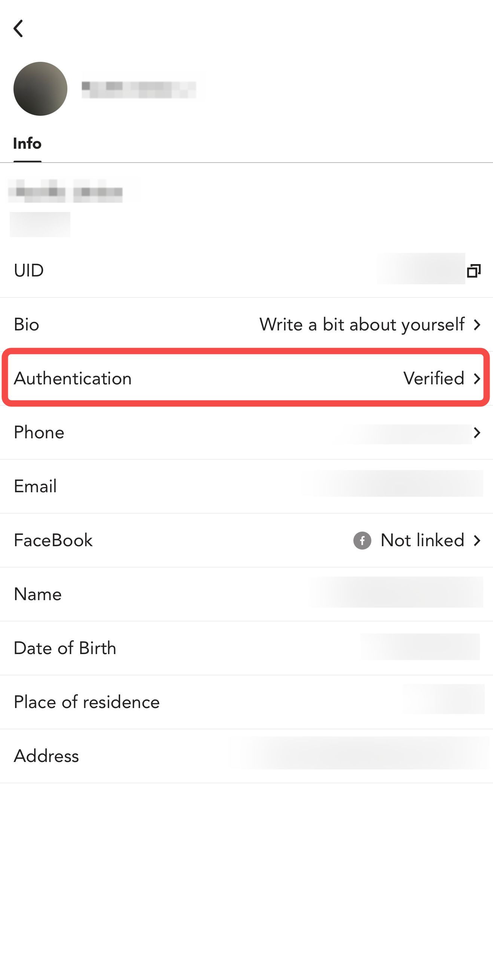The image size is (493, 980).
Task: Tap the blurred username beside avatar
Action: 139,90
